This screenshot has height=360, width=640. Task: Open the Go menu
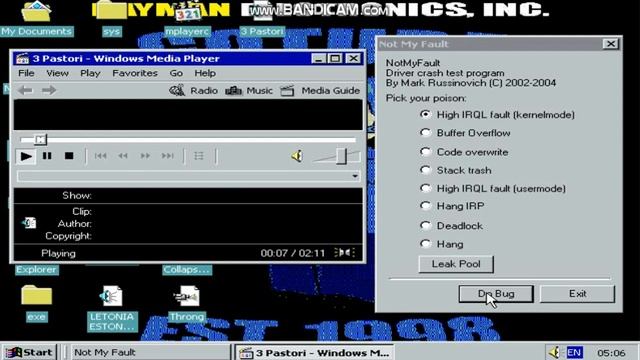pyautogui.click(x=176, y=73)
